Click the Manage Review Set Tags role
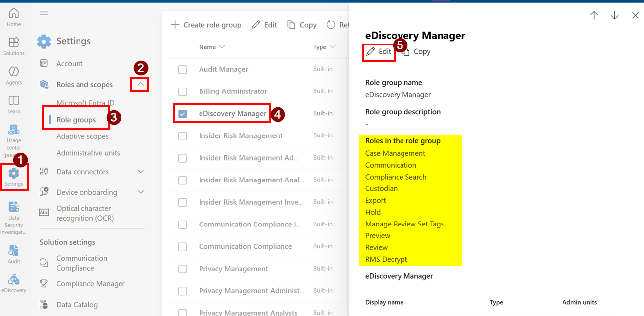 [x=404, y=224]
